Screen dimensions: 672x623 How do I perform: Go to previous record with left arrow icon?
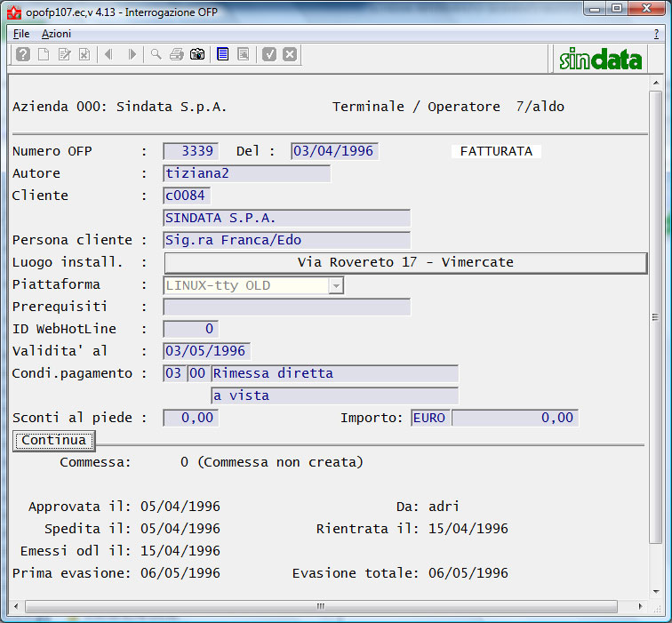coord(108,54)
